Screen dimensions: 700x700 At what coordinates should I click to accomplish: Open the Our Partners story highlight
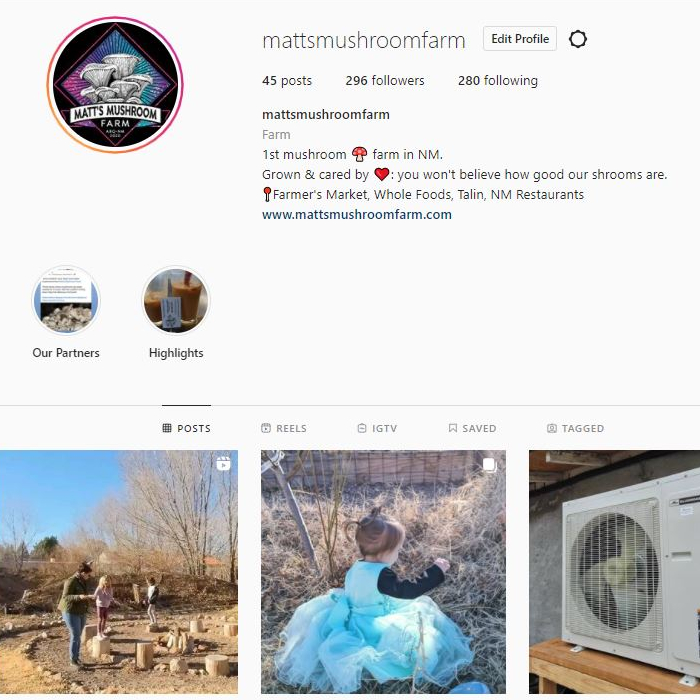coord(66,300)
